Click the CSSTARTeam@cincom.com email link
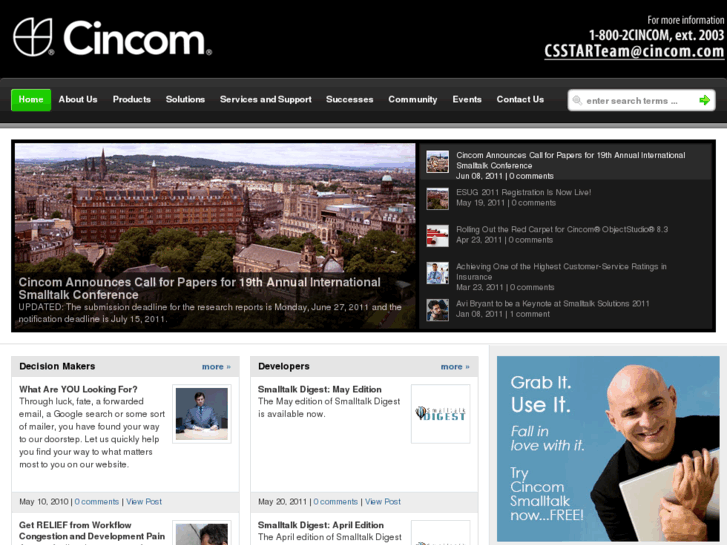The width and height of the screenshot is (727, 545). click(634, 51)
